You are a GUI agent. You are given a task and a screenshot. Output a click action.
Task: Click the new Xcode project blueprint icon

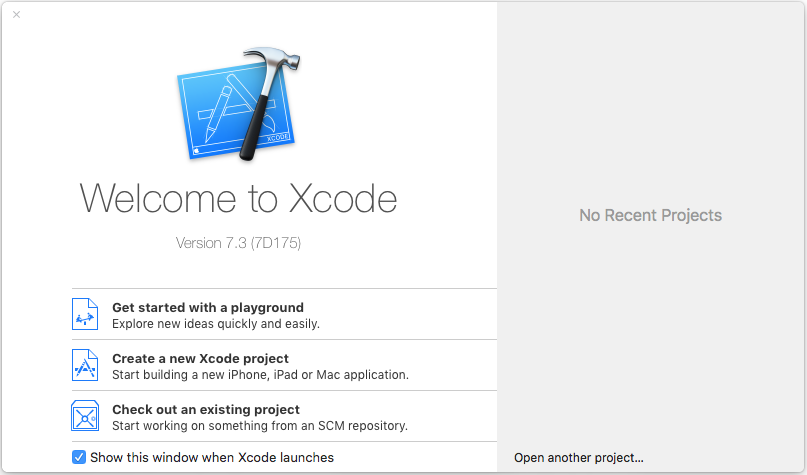click(x=85, y=365)
